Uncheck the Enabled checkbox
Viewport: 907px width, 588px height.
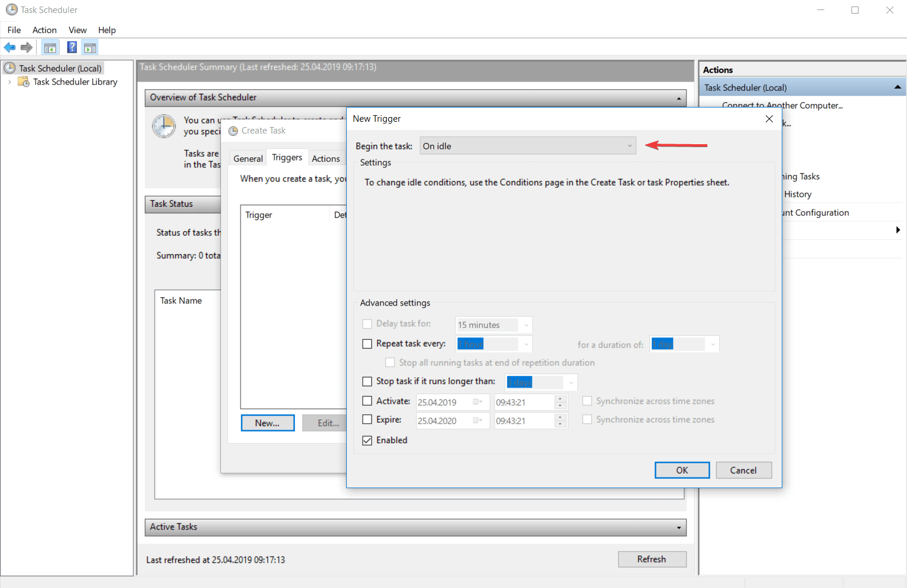click(x=367, y=440)
